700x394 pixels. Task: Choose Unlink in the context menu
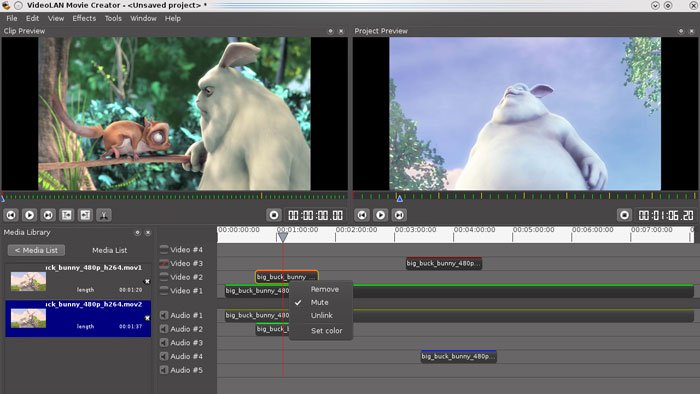coord(321,315)
